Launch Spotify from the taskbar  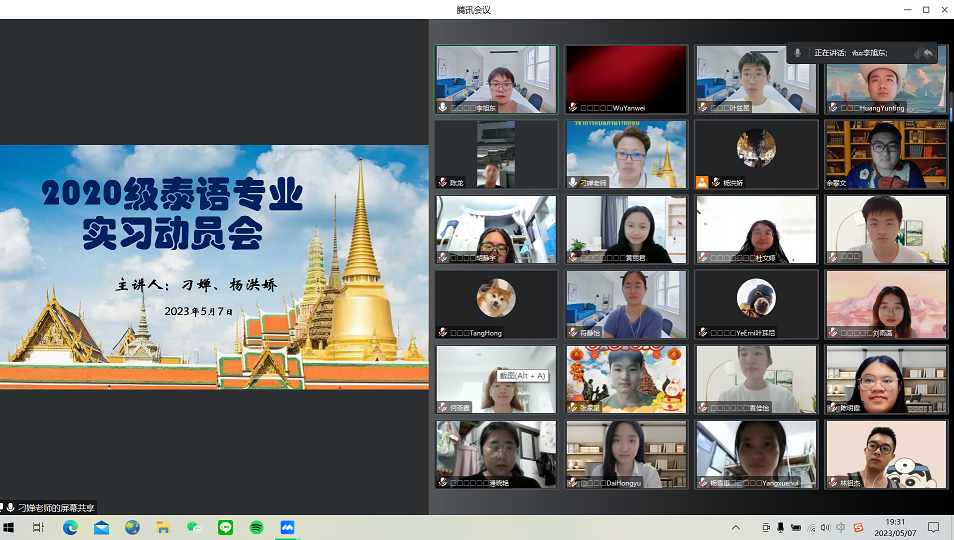pos(256,527)
